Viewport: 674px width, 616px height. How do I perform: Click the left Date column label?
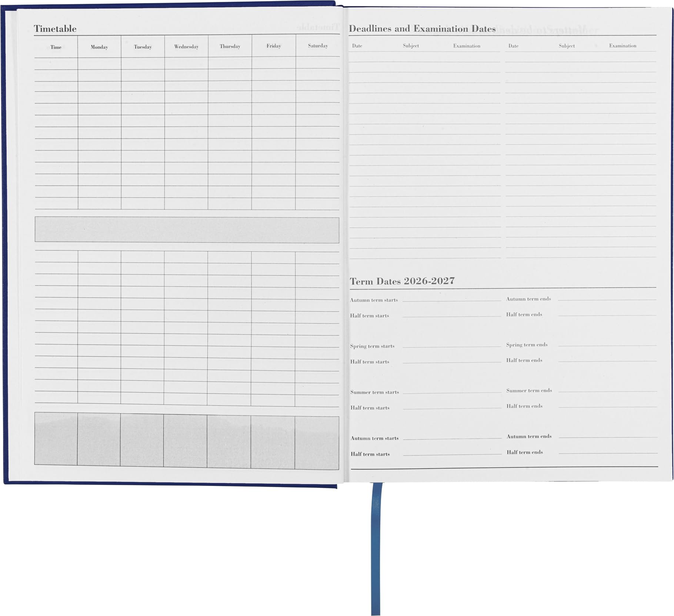(357, 46)
